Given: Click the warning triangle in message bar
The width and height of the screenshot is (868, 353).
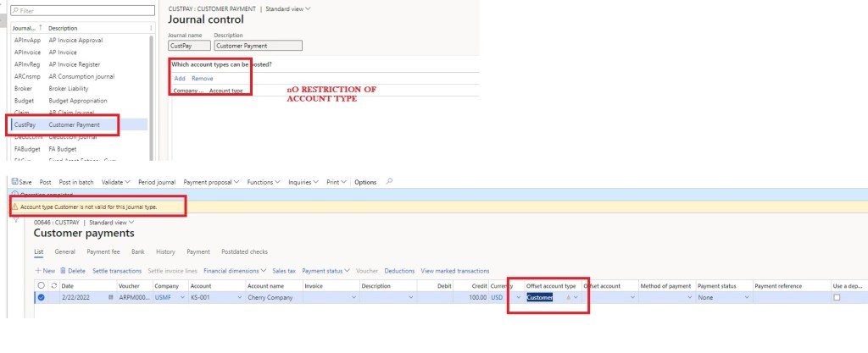Looking at the screenshot, I should [x=14, y=206].
